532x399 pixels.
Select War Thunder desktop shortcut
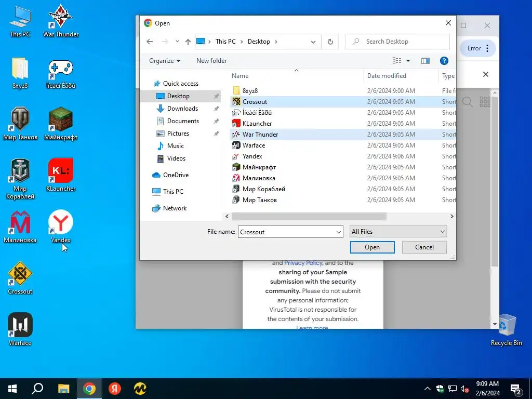pyautogui.click(x=61, y=21)
